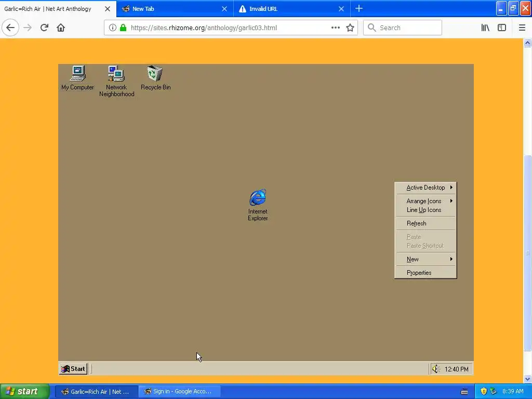Click the Arrange Icons submenu arrow
This screenshot has height=399, width=532.
(x=451, y=201)
